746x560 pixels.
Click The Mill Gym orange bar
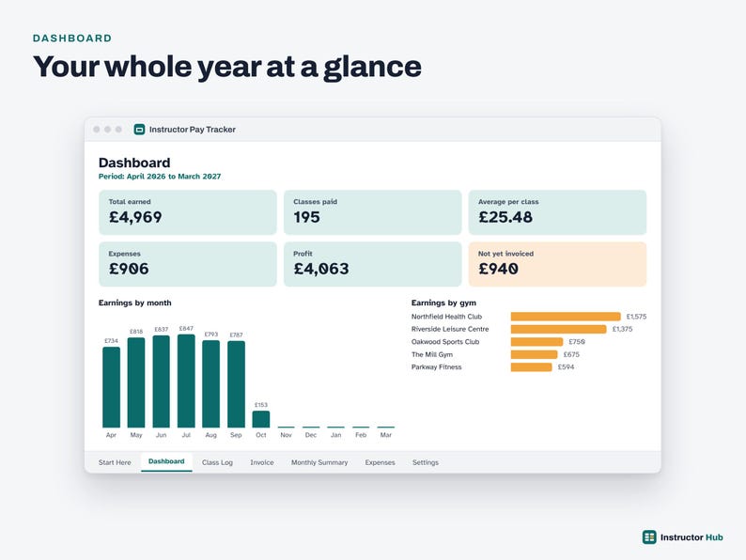[x=535, y=354]
